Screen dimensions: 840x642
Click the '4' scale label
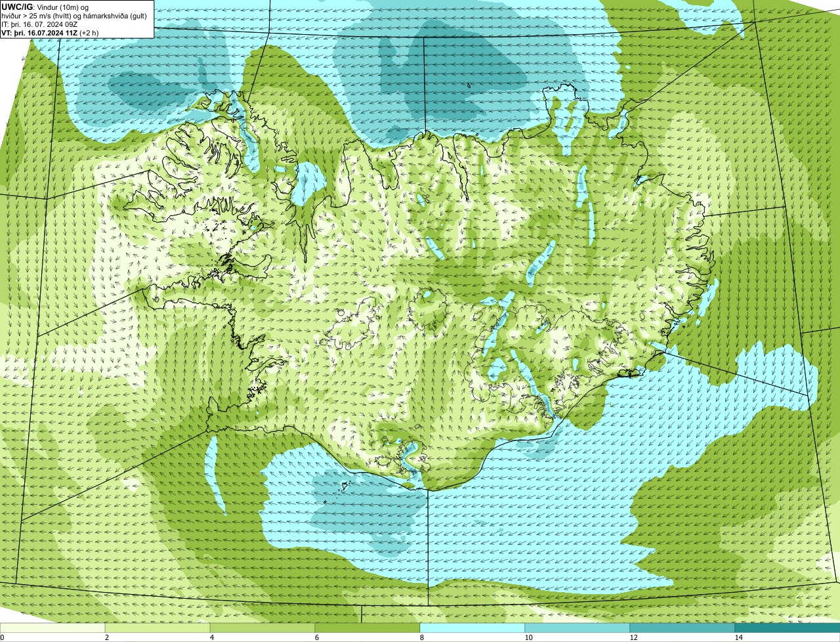click(x=211, y=637)
